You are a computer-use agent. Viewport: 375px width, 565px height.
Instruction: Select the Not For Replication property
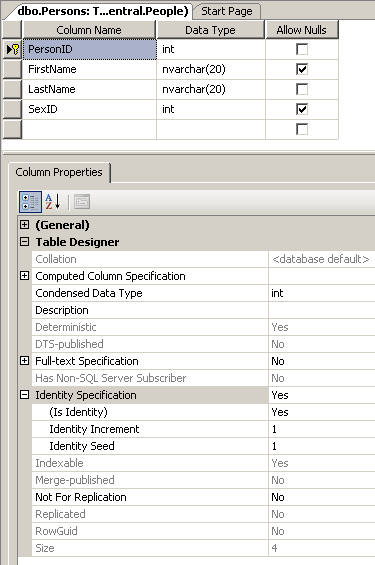(x=150, y=497)
